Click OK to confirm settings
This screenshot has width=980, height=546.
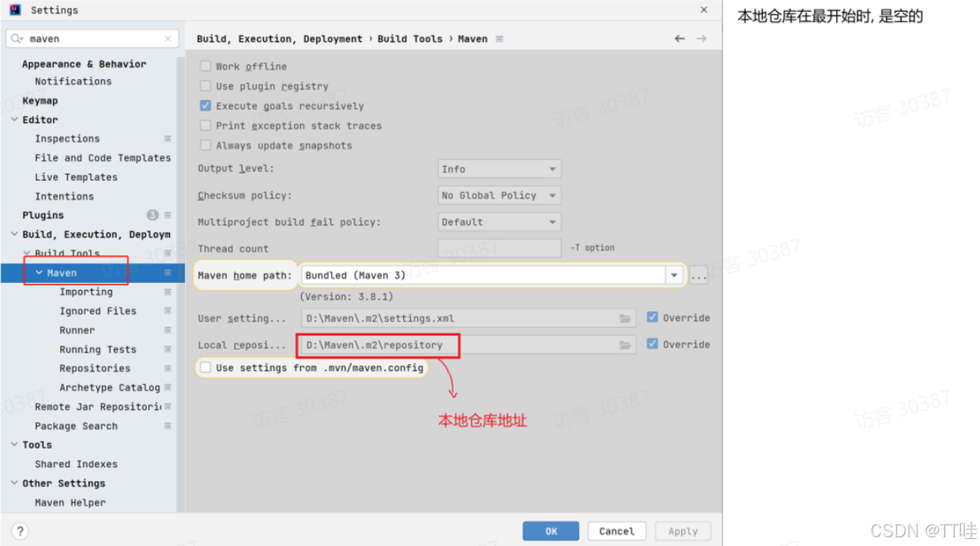551,531
